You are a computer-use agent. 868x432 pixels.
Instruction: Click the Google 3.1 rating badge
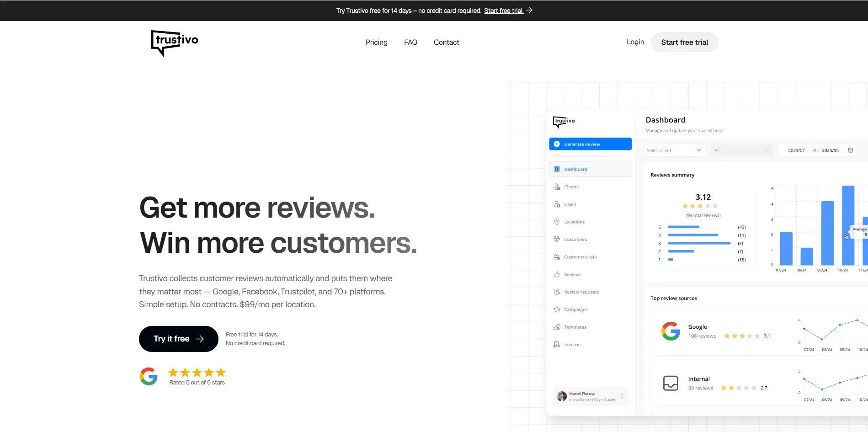767,336
